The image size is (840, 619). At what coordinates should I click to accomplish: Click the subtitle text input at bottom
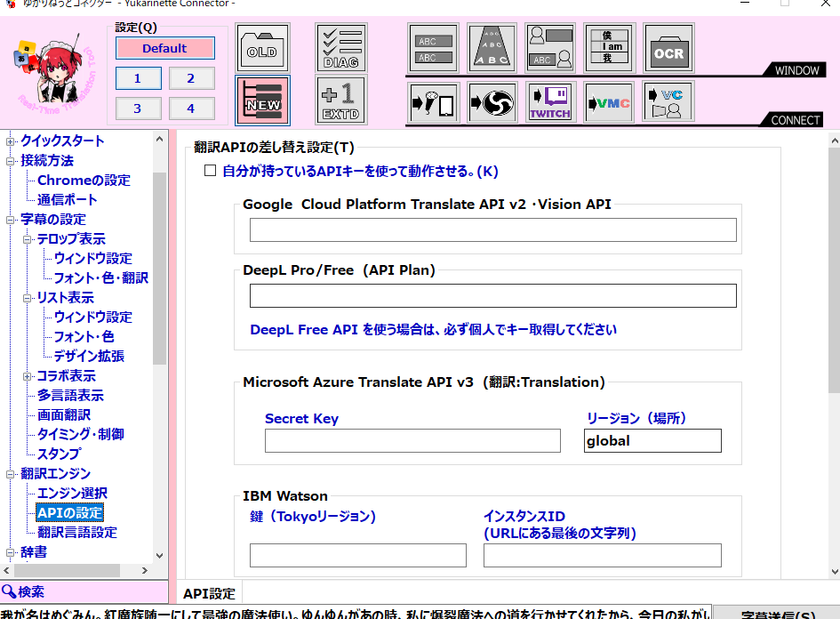click(356, 613)
